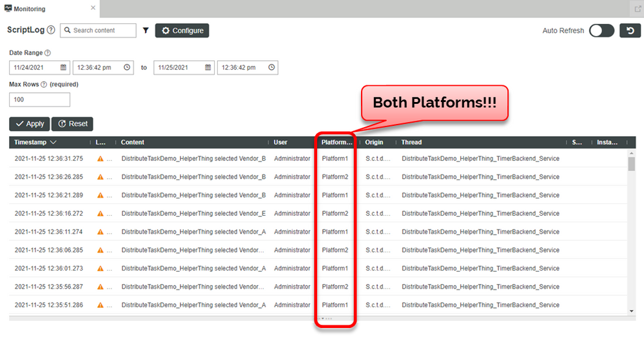Viewport: 644px width, 337px height.
Task: Click warning icon in 12:36:01.273 row
Action: (x=100, y=269)
